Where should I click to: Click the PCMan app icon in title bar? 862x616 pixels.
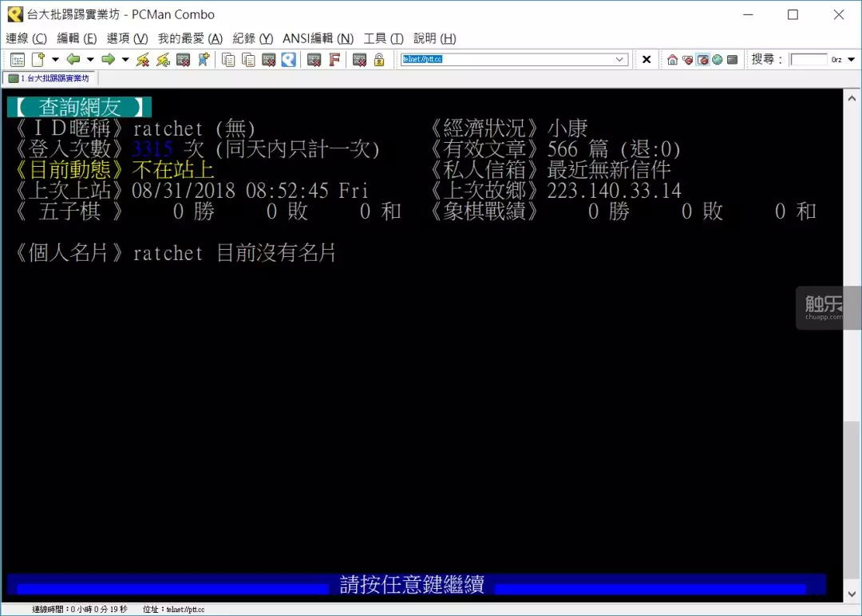coord(15,14)
